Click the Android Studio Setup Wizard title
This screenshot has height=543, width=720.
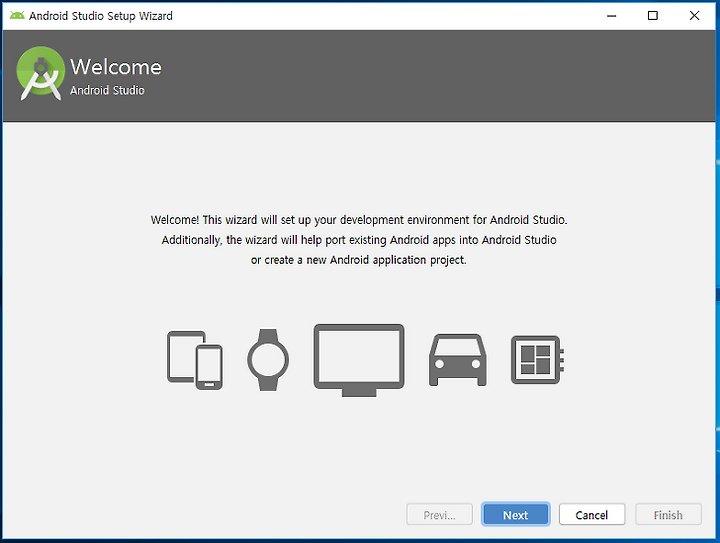pyautogui.click(x=101, y=16)
